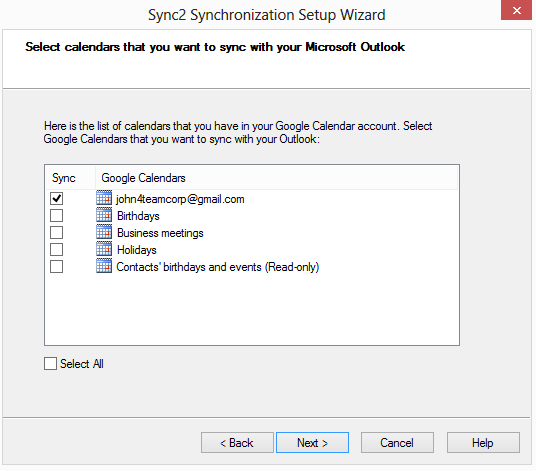Select Contacts' birthdays and events (Read-only) text
This screenshot has height=471, width=536.
point(218,267)
